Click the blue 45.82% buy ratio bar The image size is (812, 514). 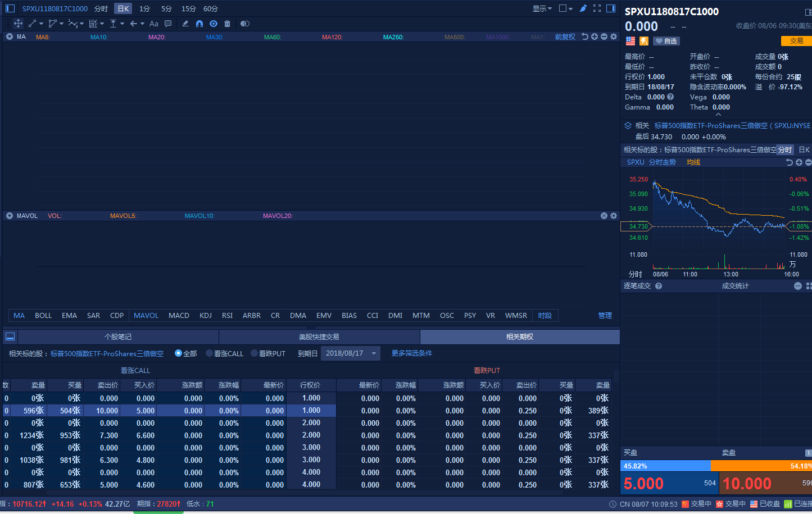click(665, 466)
